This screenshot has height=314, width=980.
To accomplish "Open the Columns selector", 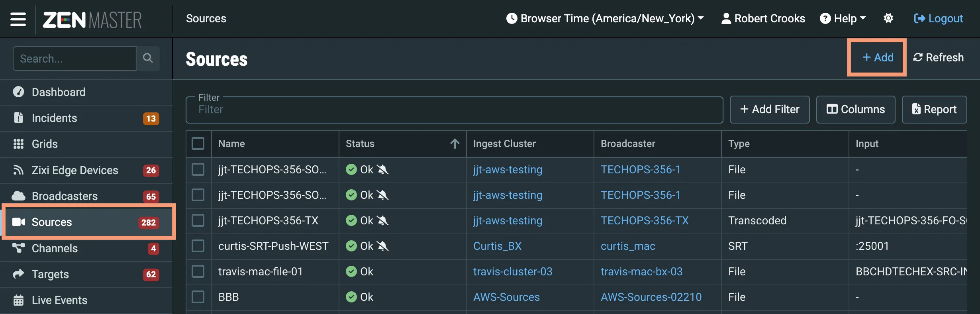I will 855,109.
